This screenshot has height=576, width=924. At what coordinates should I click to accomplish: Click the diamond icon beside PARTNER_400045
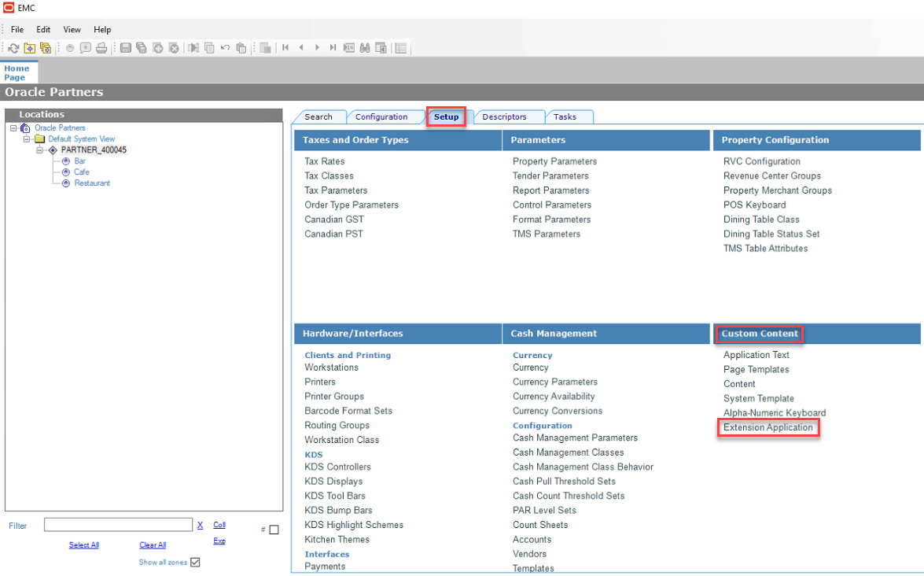pos(53,150)
